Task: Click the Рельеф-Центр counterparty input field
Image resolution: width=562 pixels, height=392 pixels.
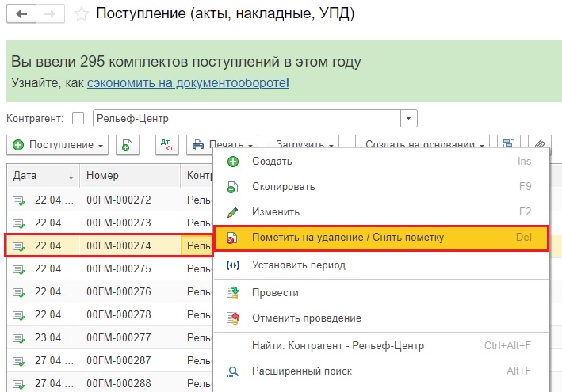Action: (246, 119)
